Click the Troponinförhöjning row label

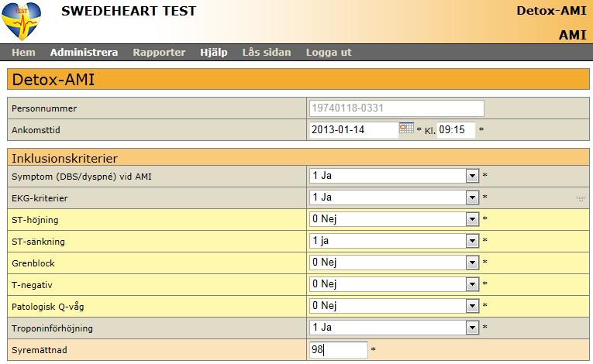[x=52, y=328]
